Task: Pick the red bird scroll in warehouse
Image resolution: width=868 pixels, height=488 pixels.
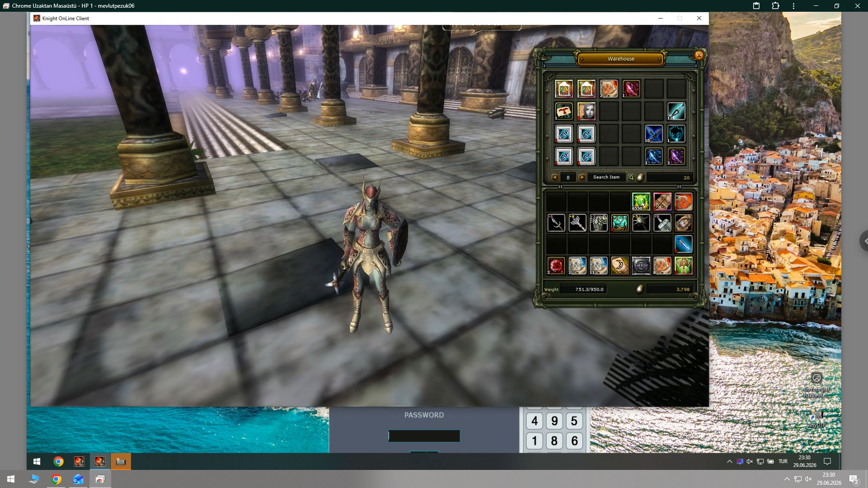Action: (x=564, y=111)
